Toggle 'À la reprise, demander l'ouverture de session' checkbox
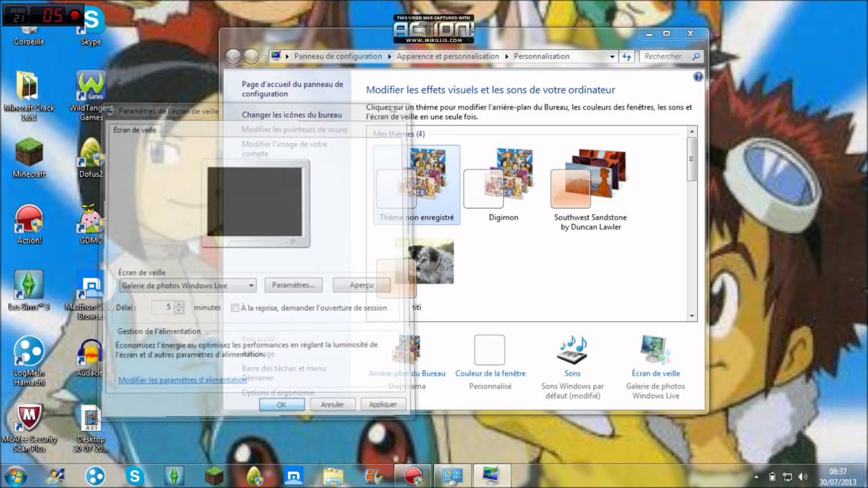 [235, 308]
